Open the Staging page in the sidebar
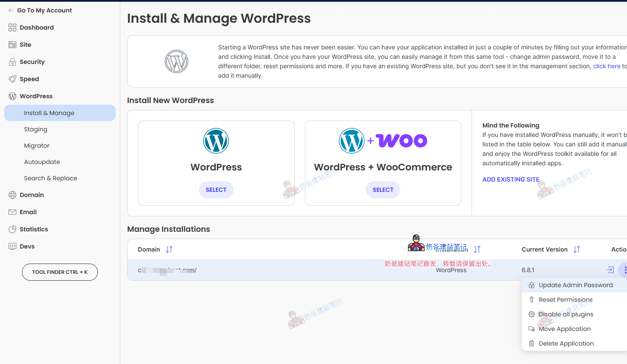This screenshot has height=364, width=627. click(36, 129)
